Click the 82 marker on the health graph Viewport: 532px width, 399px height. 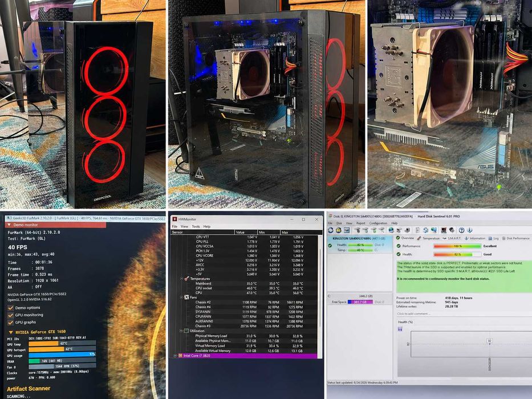490,340
